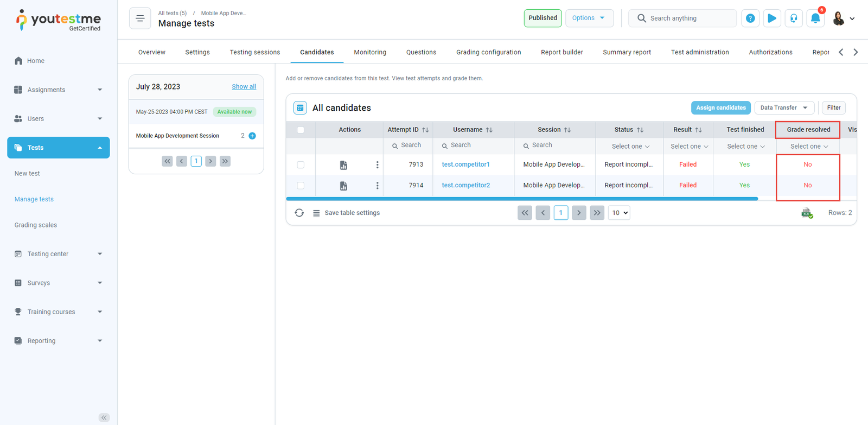Open the headset support icon

pyautogui.click(x=794, y=18)
